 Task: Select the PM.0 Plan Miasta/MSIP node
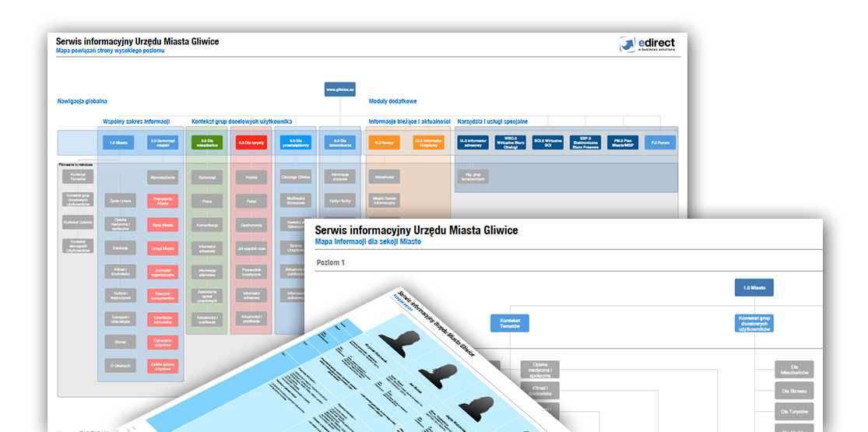[623, 143]
